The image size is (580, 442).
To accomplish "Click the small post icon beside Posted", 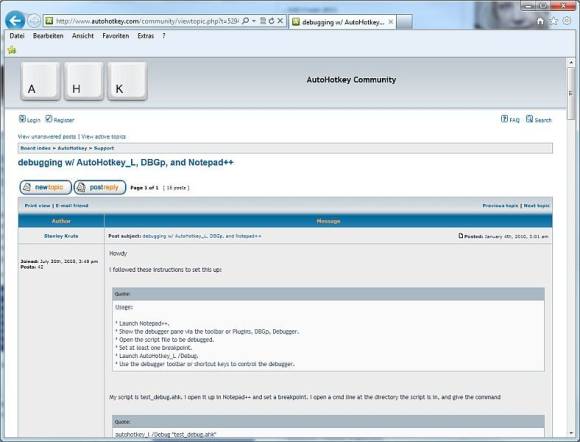I will [x=461, y=236].
